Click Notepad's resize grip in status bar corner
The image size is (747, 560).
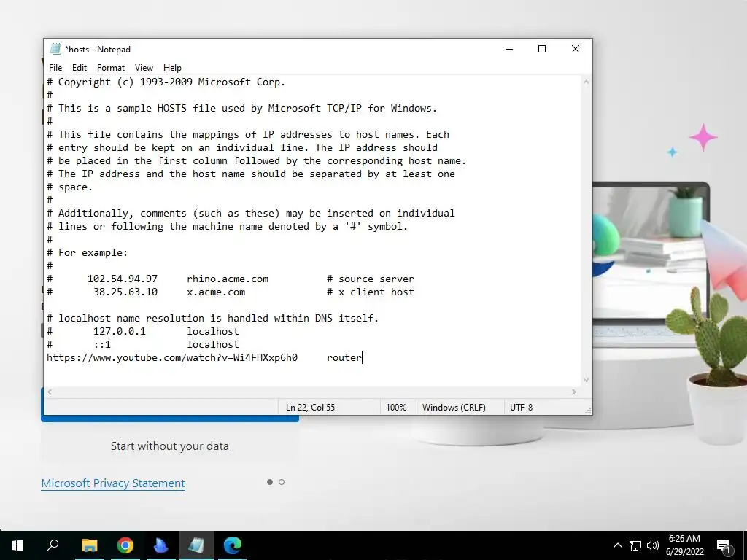(x=588, y=411)
